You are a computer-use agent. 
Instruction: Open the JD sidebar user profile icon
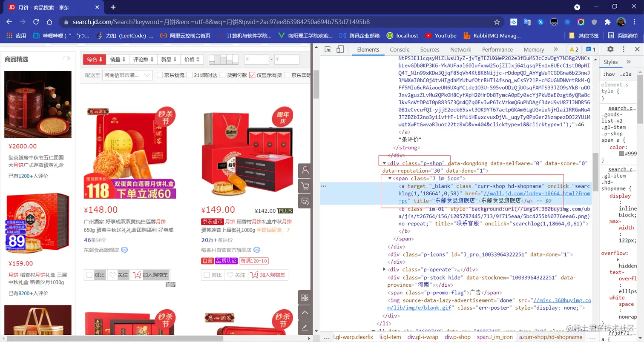[x=305, y=171]
